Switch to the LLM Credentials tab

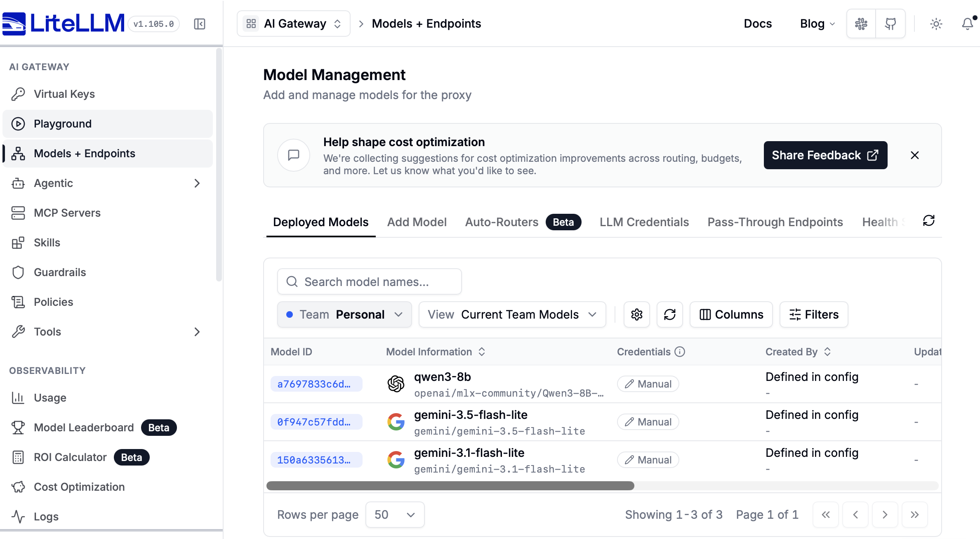(644, 222)
